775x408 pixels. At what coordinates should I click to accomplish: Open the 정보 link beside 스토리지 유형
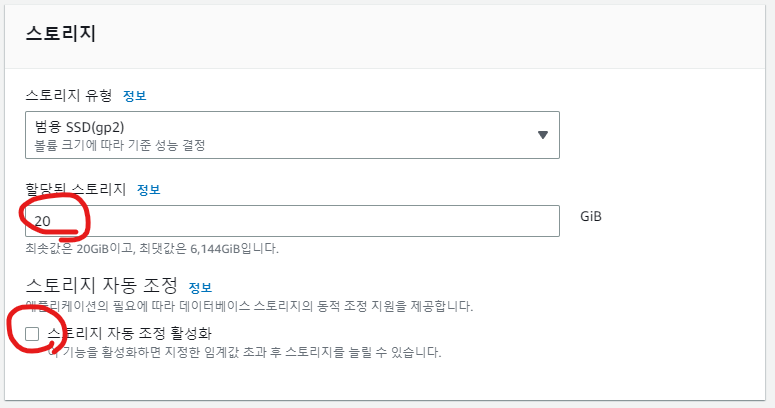134,96
